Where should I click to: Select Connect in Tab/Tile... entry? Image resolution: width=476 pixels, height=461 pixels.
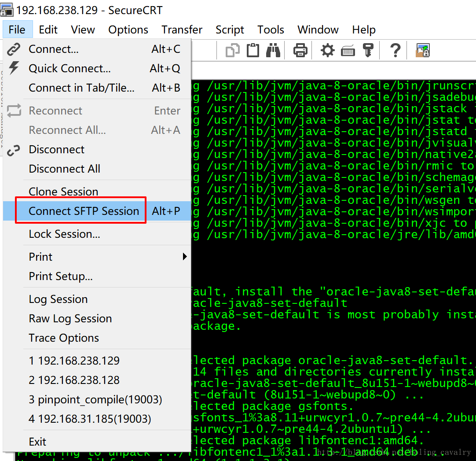pyautogui.click(x=97, y=88)
